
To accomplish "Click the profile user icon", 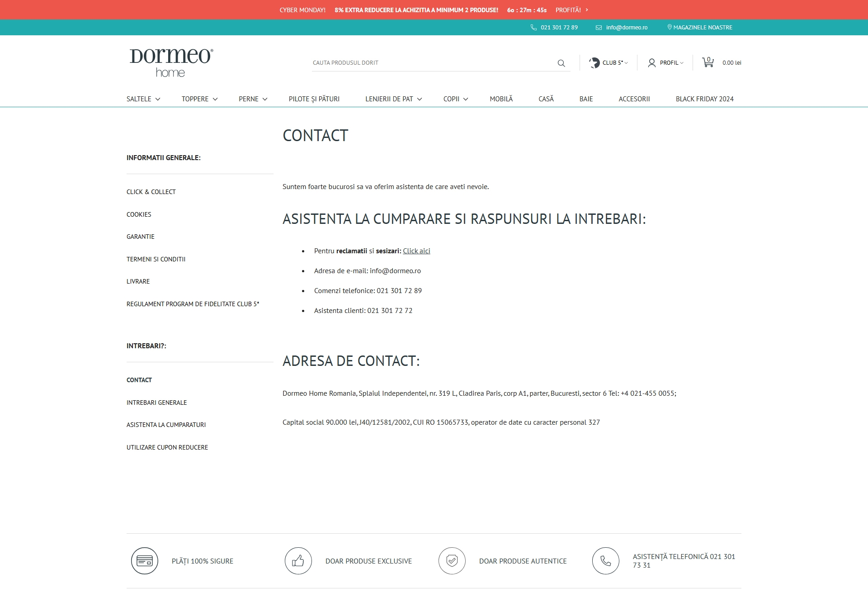I will [651, 63].
